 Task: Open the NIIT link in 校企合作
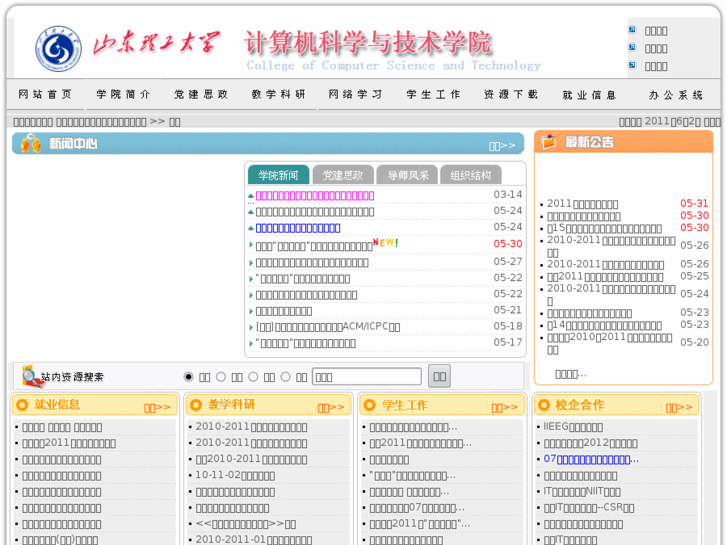582,491
